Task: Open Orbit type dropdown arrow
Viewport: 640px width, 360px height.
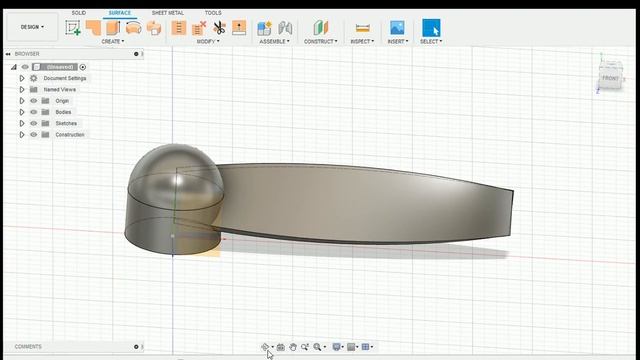Action: click(x=273, y=347)
